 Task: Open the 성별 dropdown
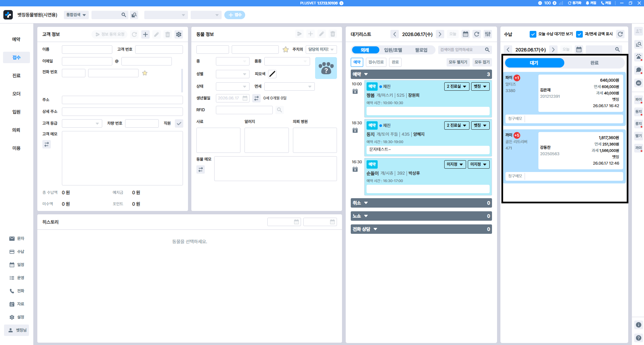[233, 74]
